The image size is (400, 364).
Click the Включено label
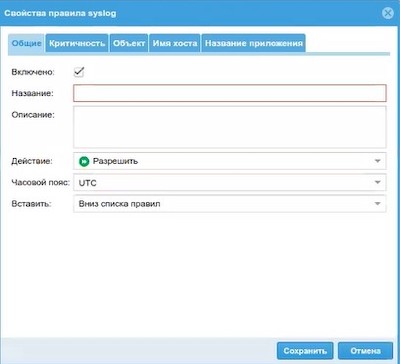pos(33,72)
